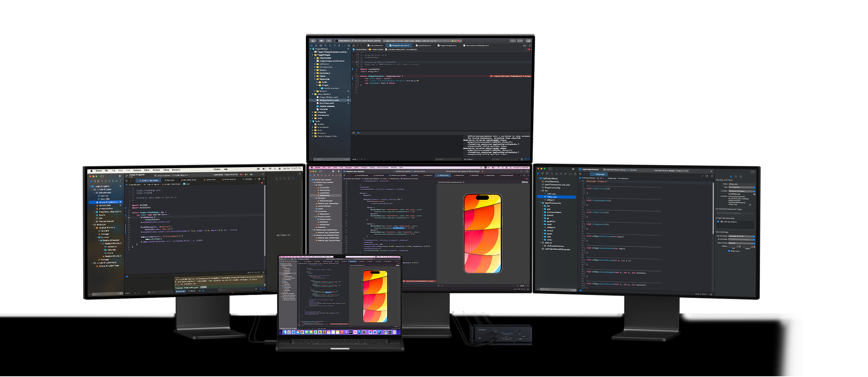Open Wi-Fi menu on left monitor menu bar
Viewport: 868px width, 377px height.
270,169
